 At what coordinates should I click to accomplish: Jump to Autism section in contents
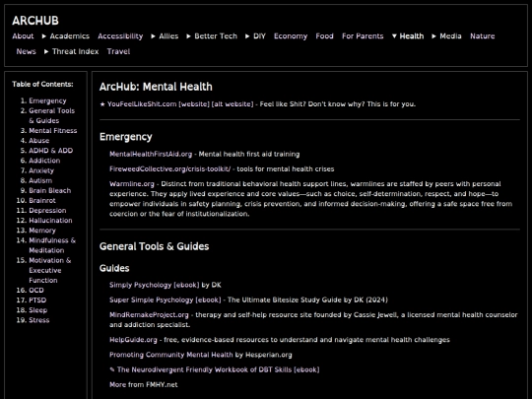point(40,180)
